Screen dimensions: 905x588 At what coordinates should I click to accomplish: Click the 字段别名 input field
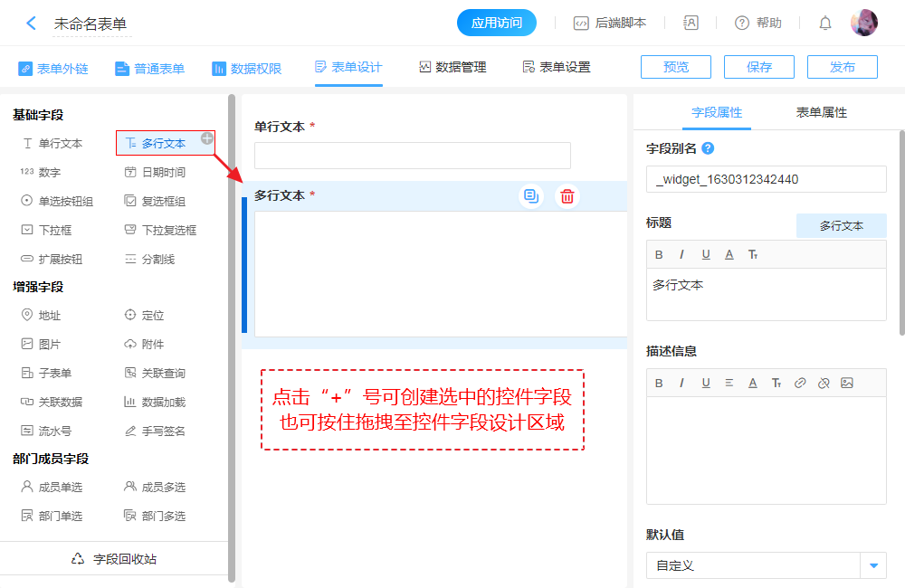coord(766,179)
